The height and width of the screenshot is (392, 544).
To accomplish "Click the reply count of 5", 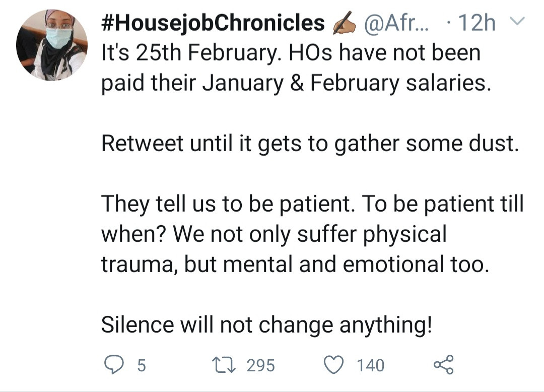I will point(142,365).
